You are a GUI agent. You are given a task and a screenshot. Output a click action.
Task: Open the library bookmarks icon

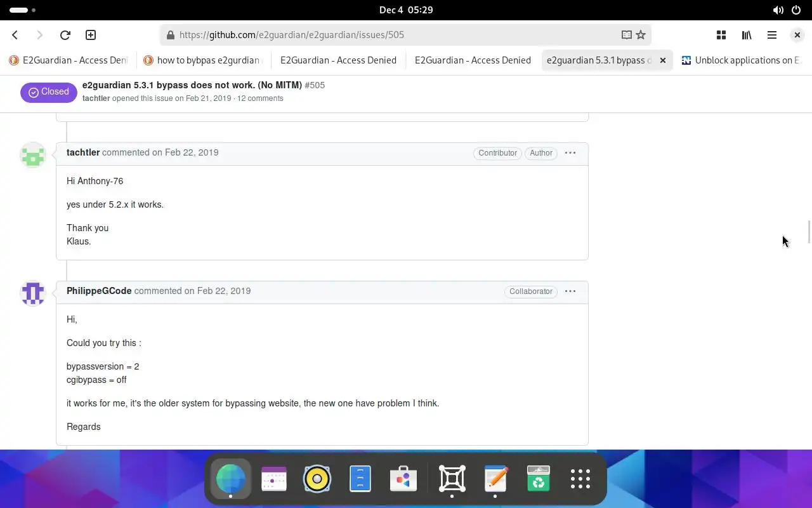[747, 35]
